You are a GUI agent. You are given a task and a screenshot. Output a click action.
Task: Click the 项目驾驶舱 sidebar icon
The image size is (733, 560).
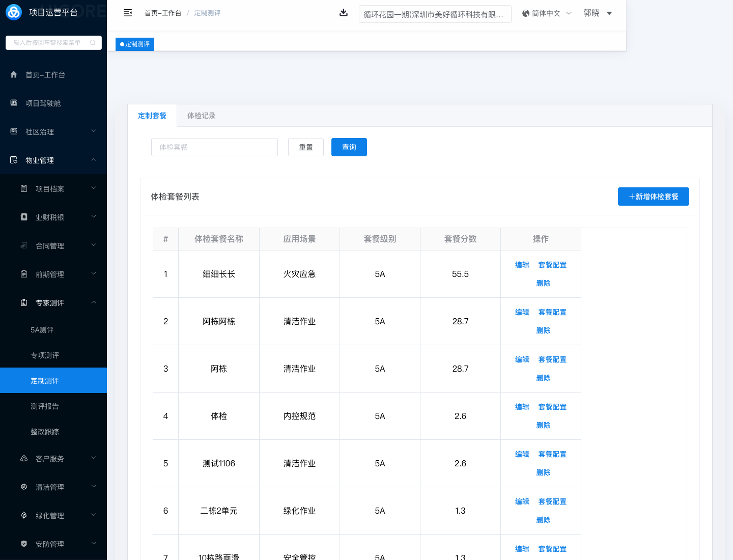(x=14, y=103)
